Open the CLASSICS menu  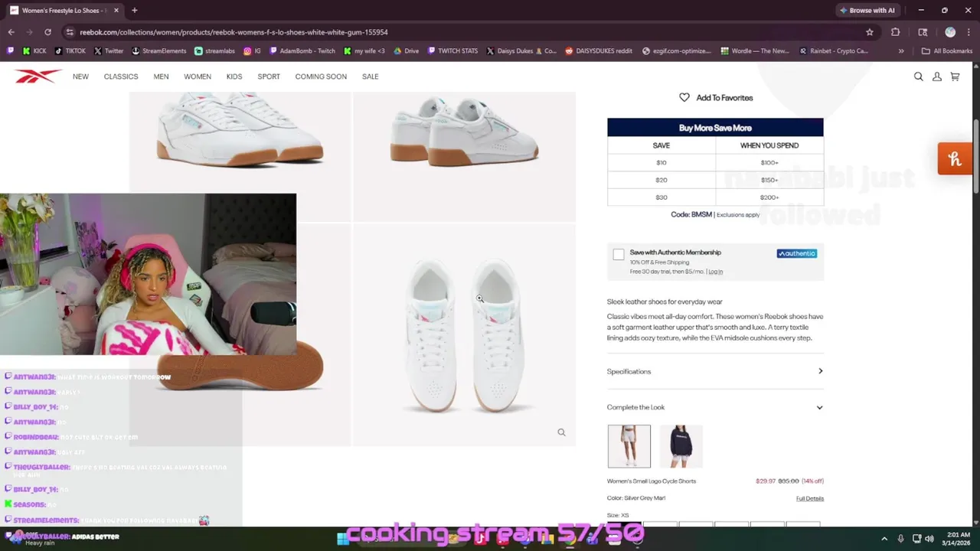121,77
